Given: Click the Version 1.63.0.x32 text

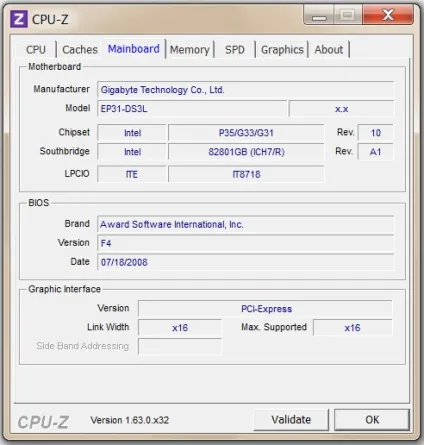Looking at the screenshot, I should pos(130,420).
